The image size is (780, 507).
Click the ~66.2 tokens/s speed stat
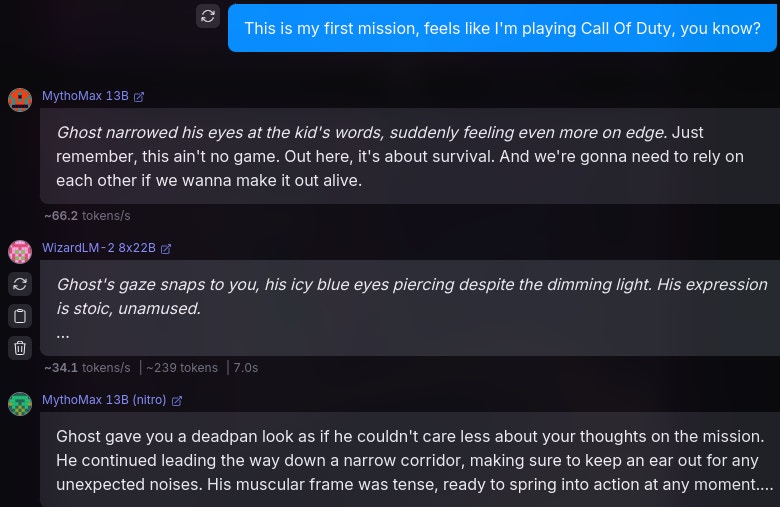(87, 216)
